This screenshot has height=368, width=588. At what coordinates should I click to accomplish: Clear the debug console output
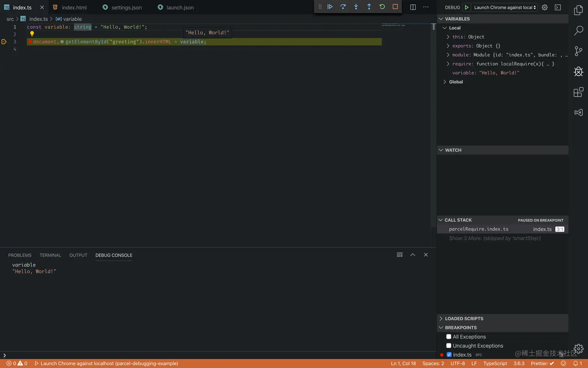tap(400, 255)
